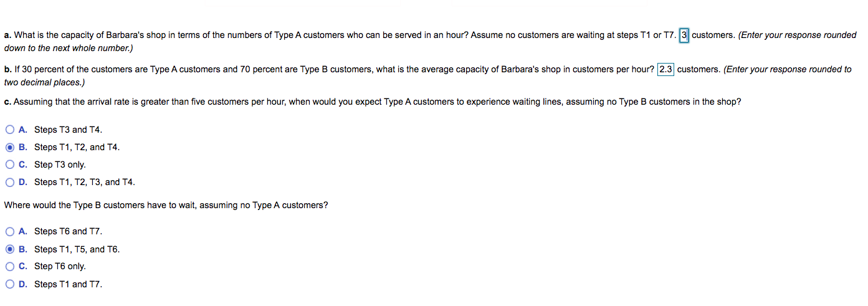Click the part b answer box containing 2.3

665,69
